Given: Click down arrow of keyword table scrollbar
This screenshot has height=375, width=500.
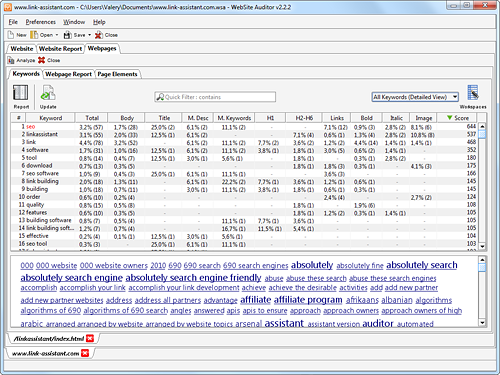Looking at the screenshot, I should 482,246.
